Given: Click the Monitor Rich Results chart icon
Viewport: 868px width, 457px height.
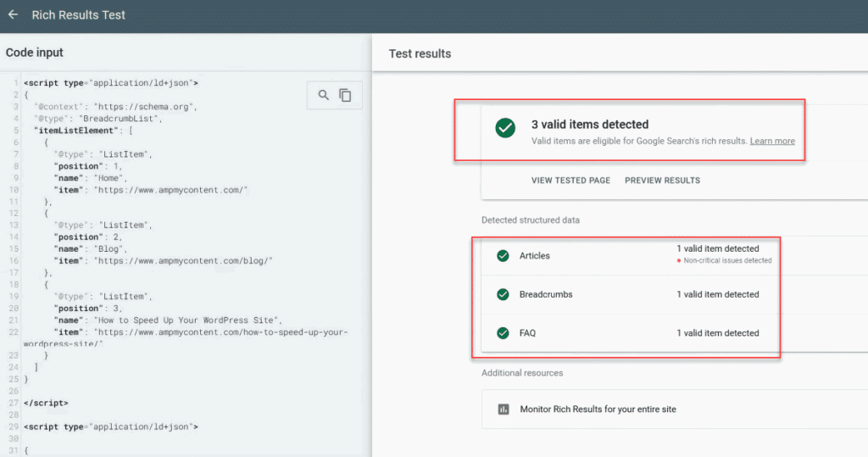Looking at the screenshot, I should (504, 410).
